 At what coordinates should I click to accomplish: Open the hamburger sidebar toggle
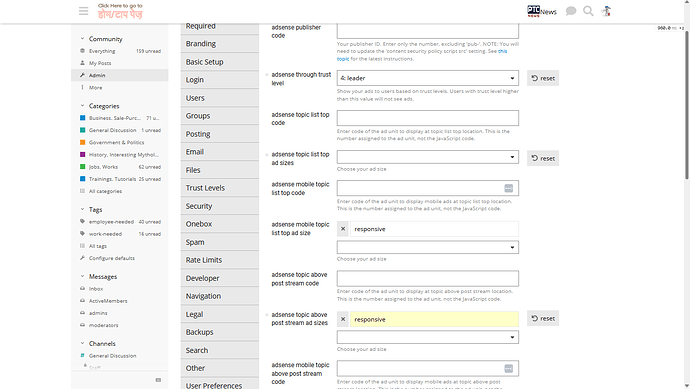84,11
